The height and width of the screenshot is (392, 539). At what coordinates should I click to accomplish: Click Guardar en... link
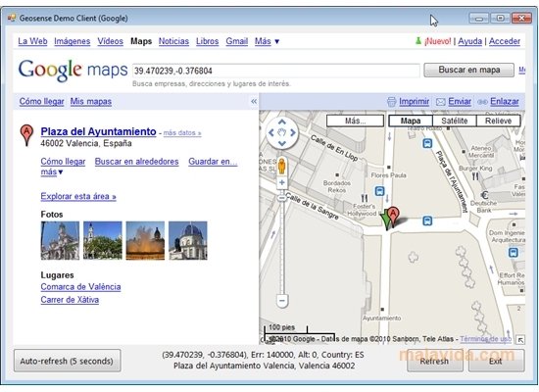click(x=213, y=162)
